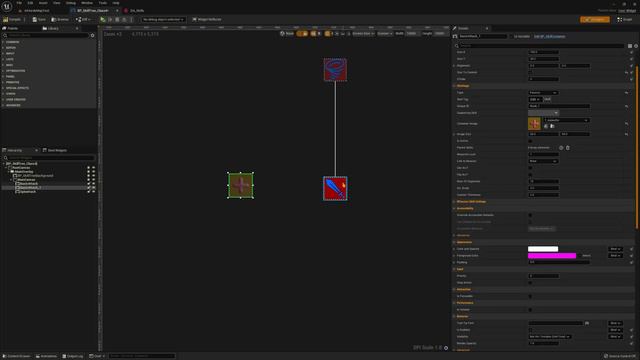This screenshot has height=360, width=640.
Task: Switch to the Graph view
Action: click(624, 19)
